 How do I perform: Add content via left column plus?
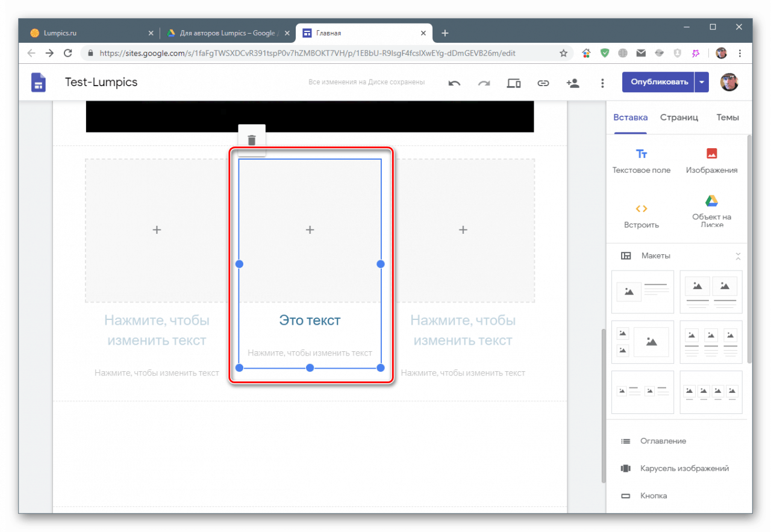pyautogui.click(x=157, y=230)
